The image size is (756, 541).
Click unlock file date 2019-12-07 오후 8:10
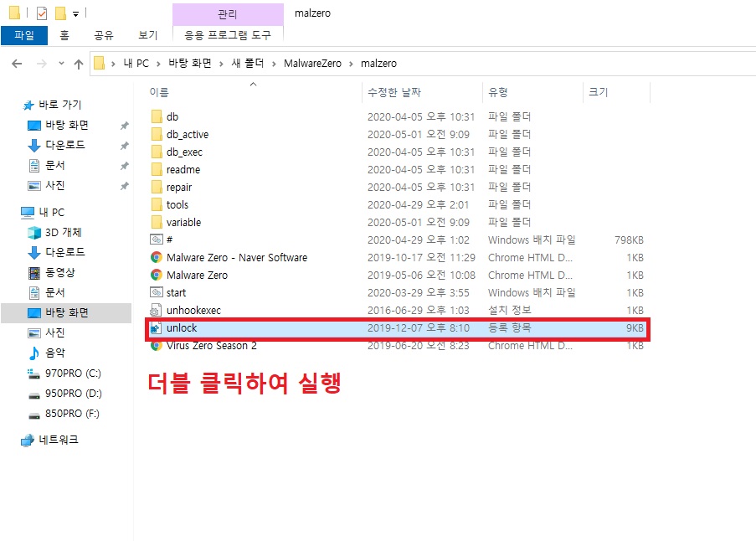click(418, 328)
